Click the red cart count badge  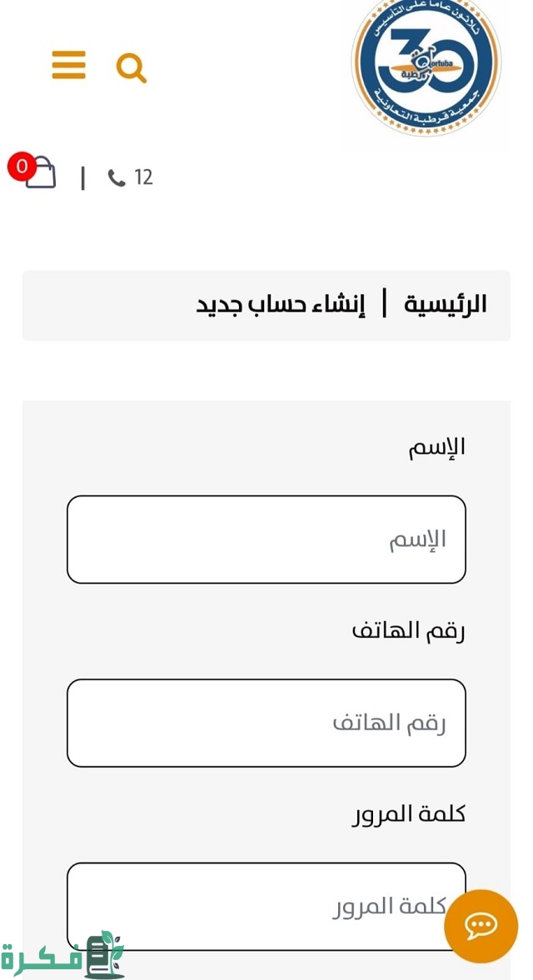tap(21, 167)
